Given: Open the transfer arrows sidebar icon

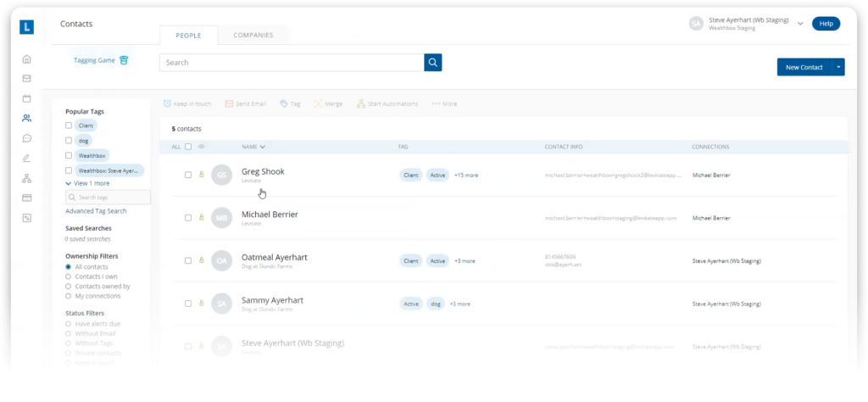Looking at the screenshot, I should tap(26, 218).
